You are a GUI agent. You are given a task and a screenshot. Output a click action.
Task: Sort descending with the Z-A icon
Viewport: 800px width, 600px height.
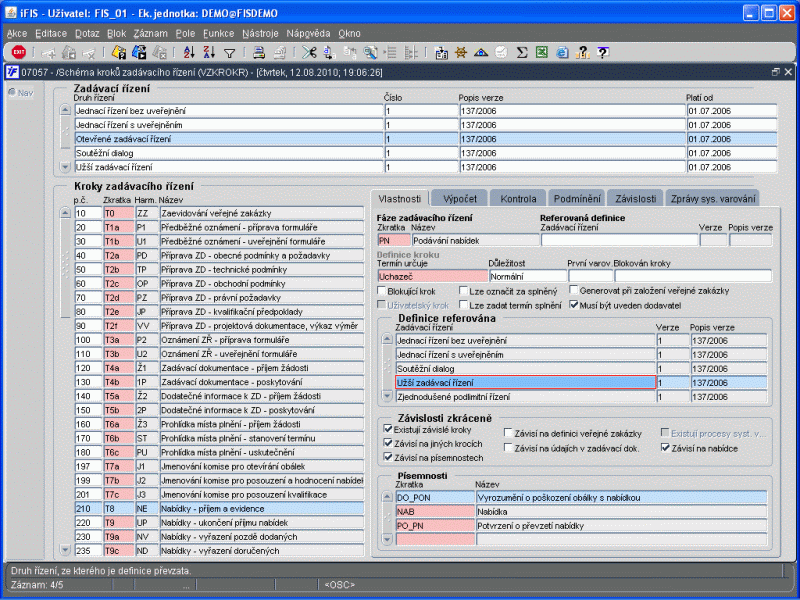(x=210, y=52)
